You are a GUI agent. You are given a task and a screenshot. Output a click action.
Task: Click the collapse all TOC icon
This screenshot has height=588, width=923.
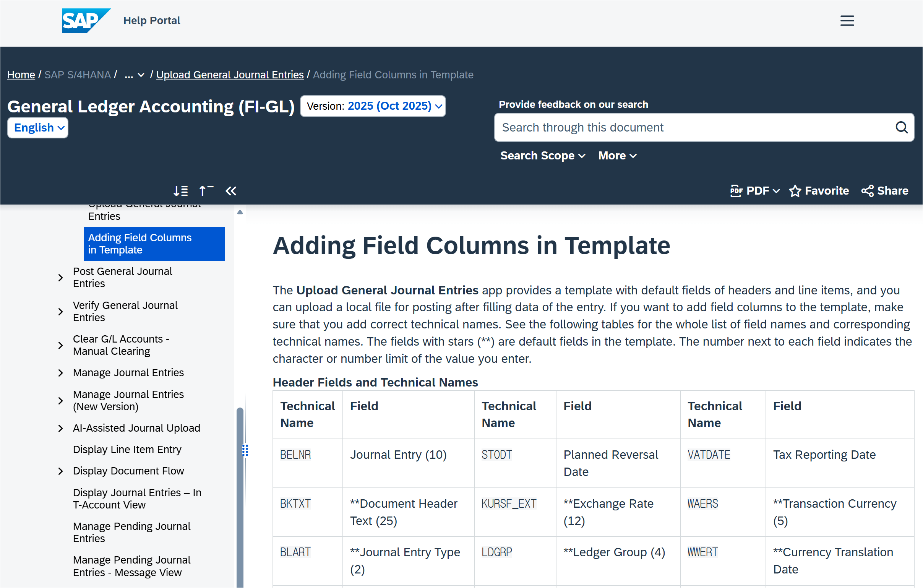coord(206,191)
